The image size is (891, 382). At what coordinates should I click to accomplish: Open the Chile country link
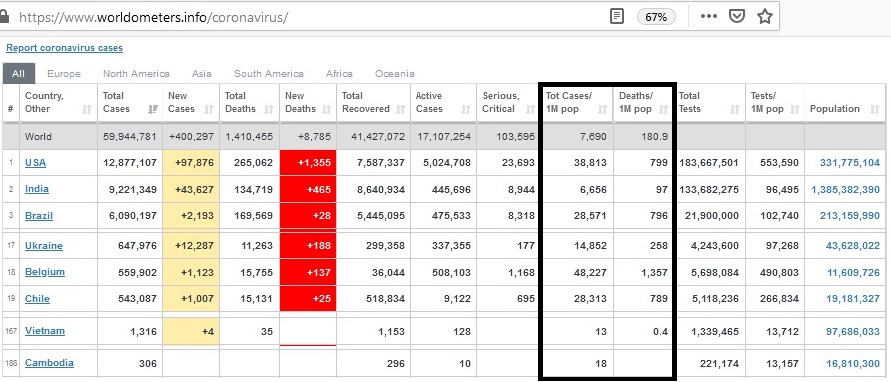(x=37, y=298)
